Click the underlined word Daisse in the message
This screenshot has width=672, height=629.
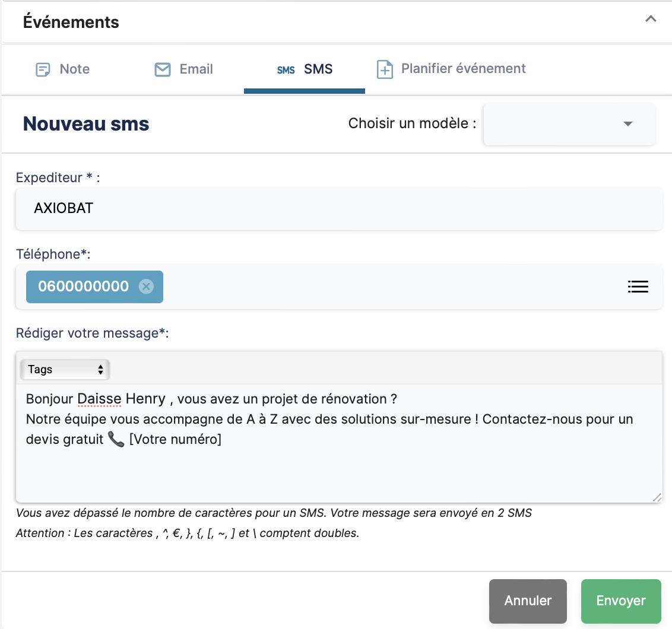click(x=99, y=398)
